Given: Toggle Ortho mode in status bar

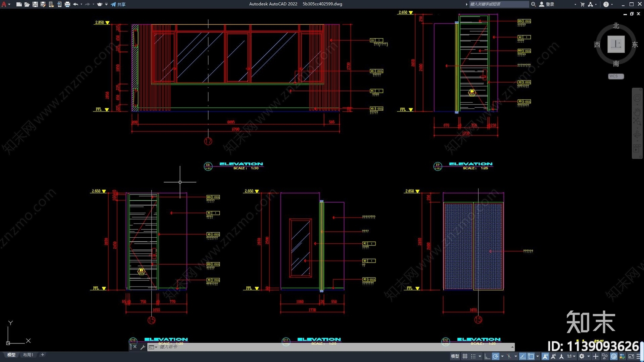Looking at the screenshot, I should 487,356.
